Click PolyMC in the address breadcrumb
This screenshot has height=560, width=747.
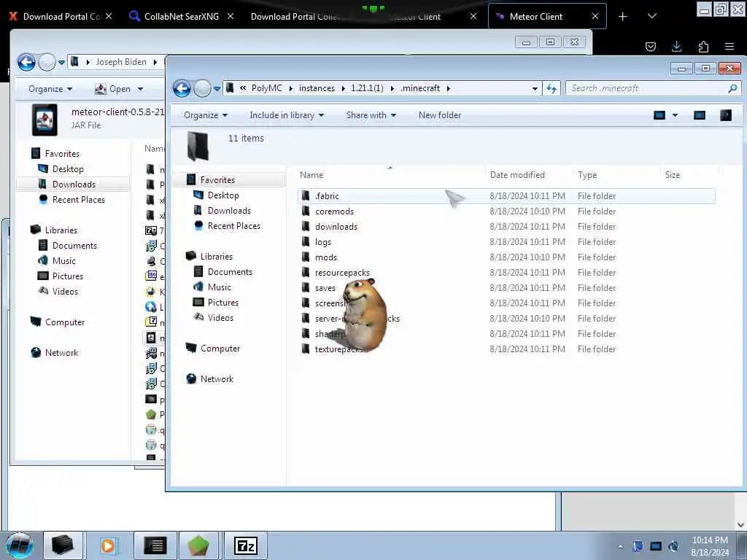coord(266,88)
